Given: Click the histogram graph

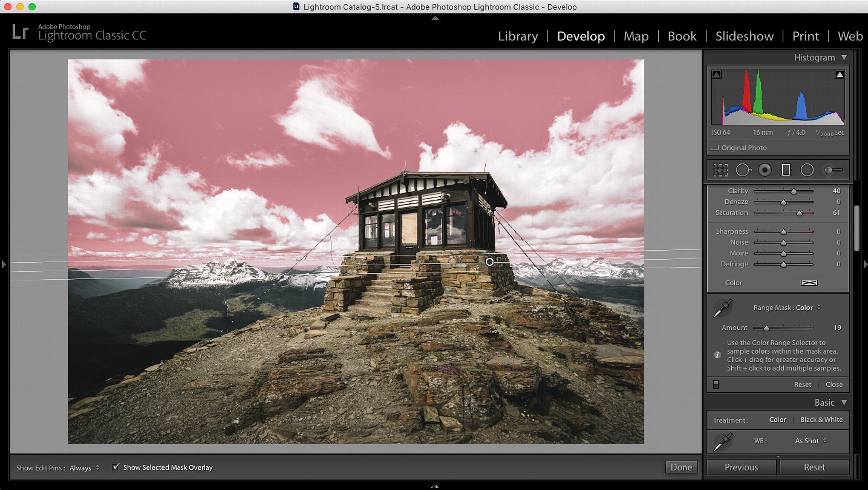Looking at the screenshot, I should click(778, 97).
